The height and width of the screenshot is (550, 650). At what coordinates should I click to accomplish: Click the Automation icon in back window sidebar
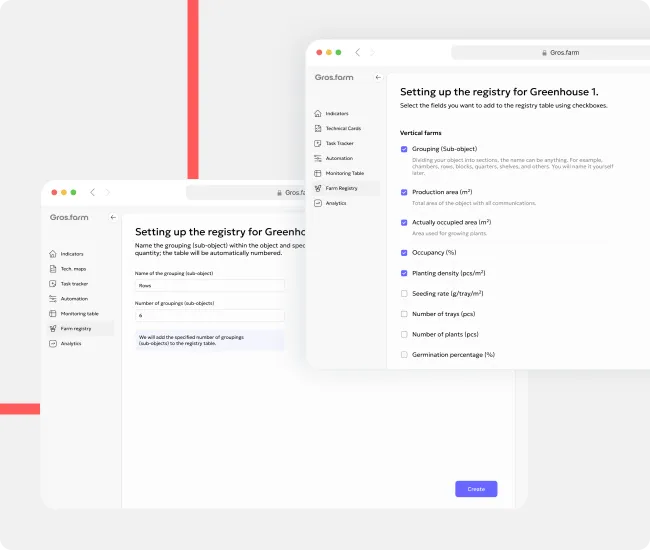52,299
